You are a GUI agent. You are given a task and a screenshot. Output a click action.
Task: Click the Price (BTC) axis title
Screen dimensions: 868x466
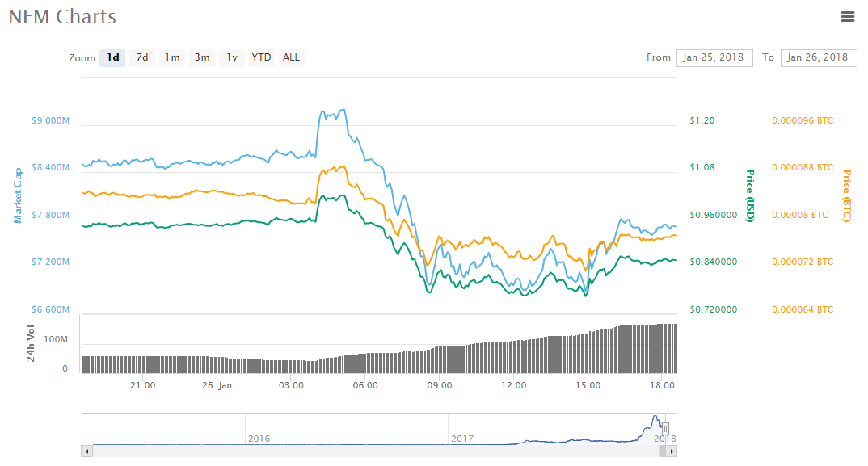[x=846, y=196]
